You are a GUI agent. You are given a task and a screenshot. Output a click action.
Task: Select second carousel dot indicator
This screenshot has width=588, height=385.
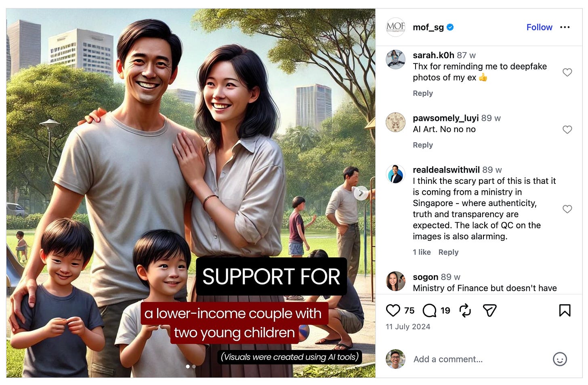(194, 366)
